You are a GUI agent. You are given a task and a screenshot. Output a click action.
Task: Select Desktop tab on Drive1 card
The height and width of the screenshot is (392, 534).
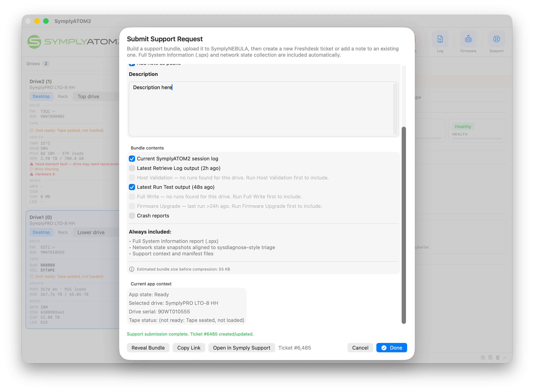point(41,232)
